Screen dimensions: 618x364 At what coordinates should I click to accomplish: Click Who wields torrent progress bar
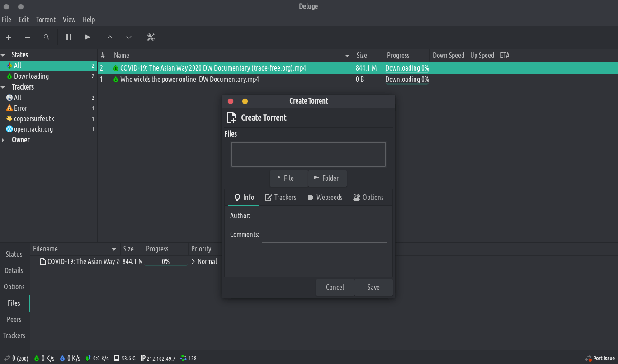(x=407, y=80)
